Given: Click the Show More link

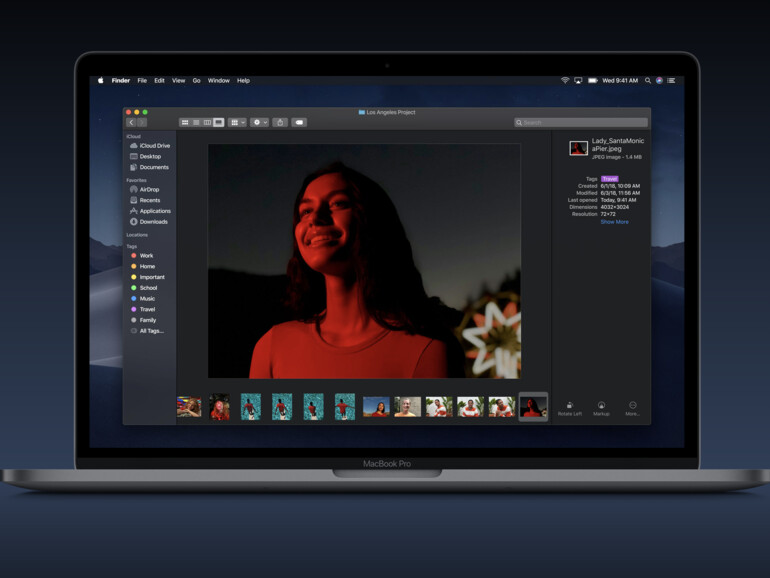Looking at the screenshot, I should point(614,222).
